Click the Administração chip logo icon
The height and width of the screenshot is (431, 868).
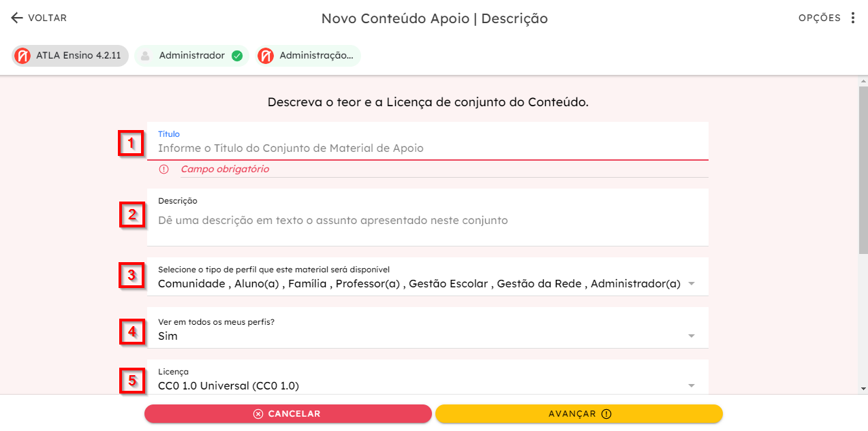point(266,56)
